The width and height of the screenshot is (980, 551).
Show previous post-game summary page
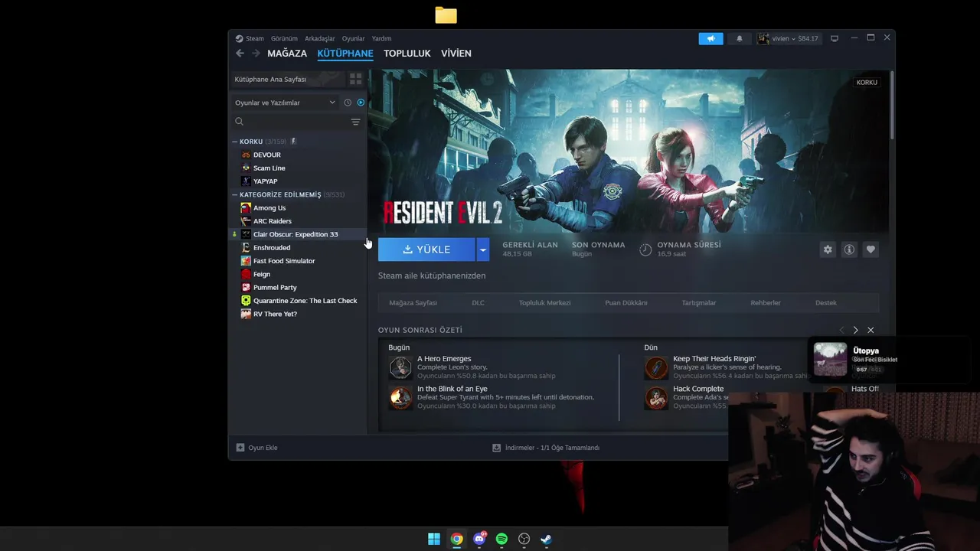coord(841,330)
